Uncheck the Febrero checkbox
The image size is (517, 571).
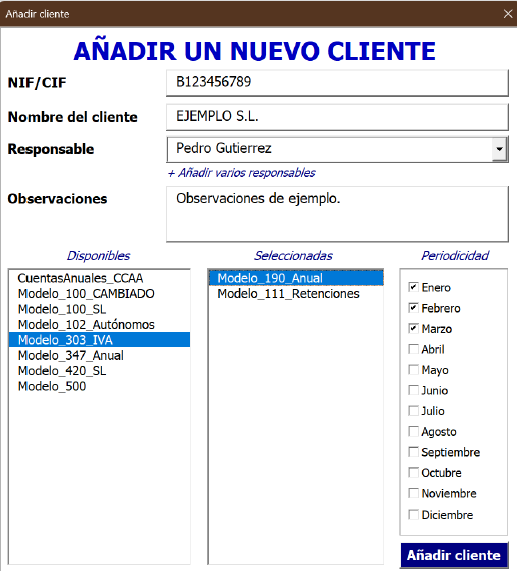[x=413, y=308]
